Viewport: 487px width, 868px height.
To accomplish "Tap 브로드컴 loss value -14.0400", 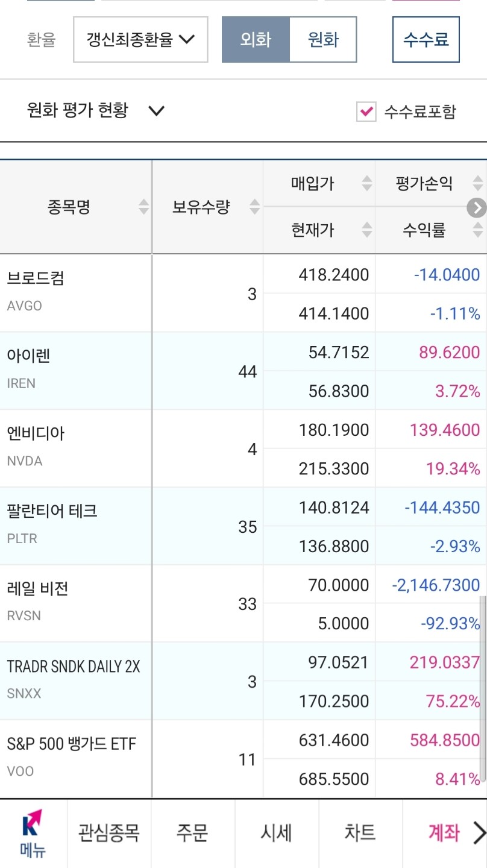I will tap(447, 275).
